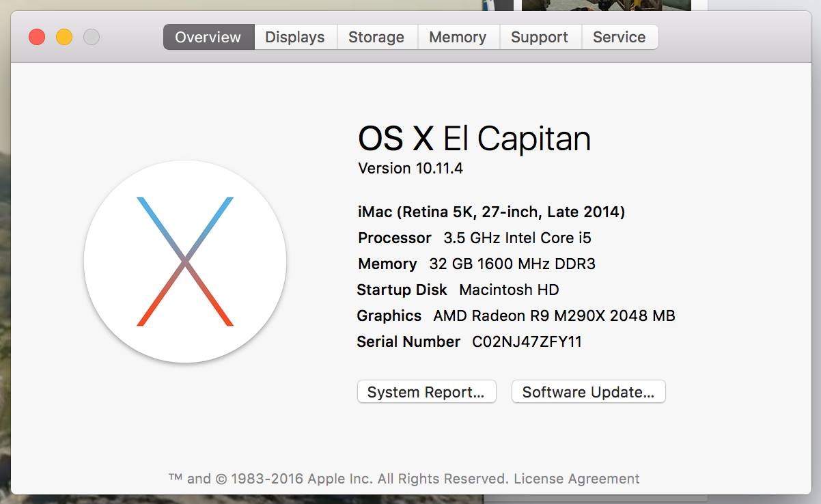The image size is (821, 504).
Task: Click the serial number C02NJ47ZFY11
Action: pos(527,341)
